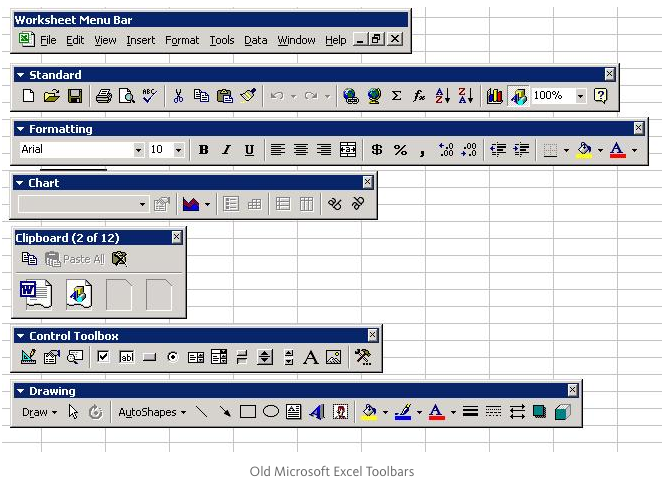Click the Increase Indent icon

[521, 150]
